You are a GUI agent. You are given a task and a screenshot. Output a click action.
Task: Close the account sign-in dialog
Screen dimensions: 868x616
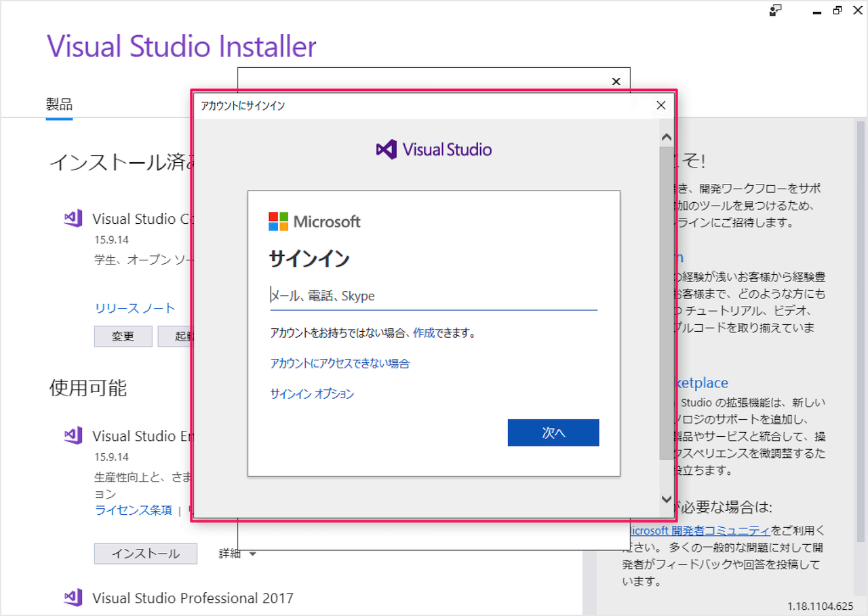pos(661,105)
